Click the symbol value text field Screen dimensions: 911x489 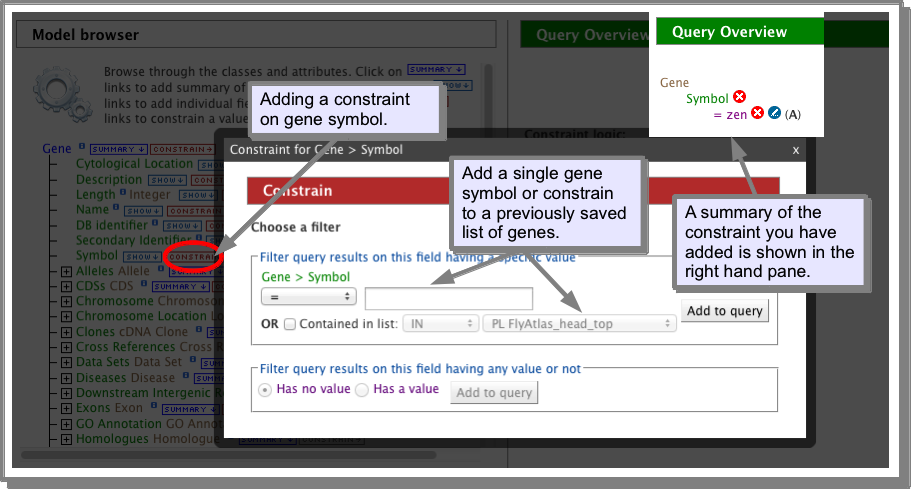coord(449,299)
